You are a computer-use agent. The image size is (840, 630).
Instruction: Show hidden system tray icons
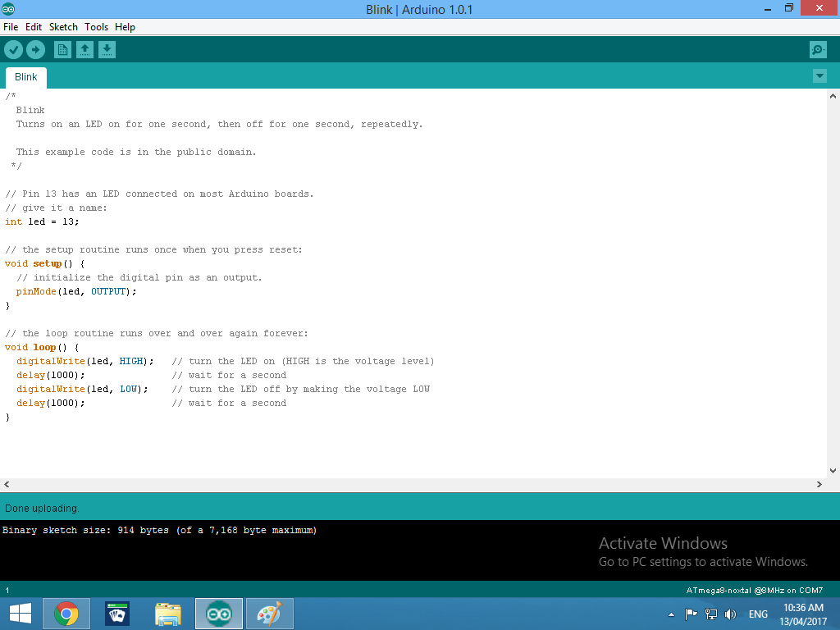671,614
